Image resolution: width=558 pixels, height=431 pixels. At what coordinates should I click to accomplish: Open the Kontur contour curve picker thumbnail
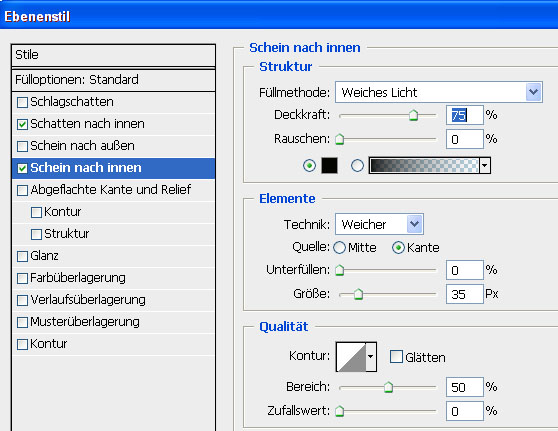tap(351, 357)
